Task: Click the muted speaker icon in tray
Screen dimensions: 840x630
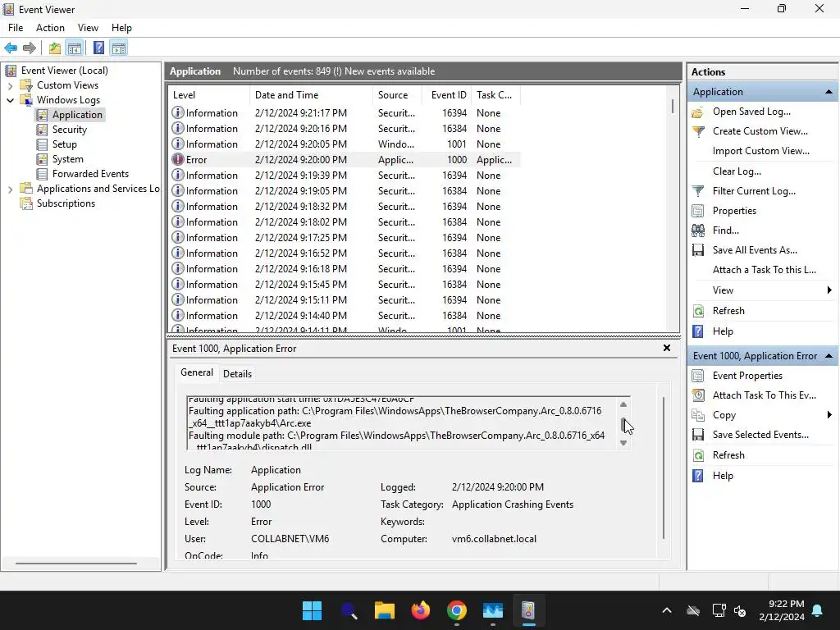Action: (x=741, y=610)
